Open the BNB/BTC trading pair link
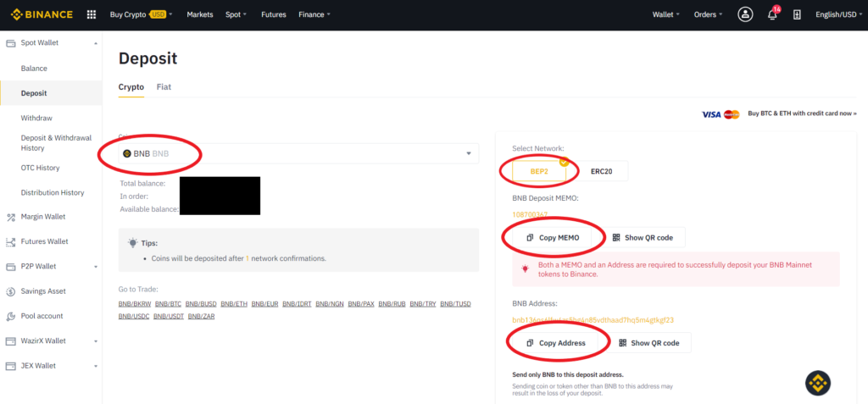868x404 pixels. click(169, 304)
